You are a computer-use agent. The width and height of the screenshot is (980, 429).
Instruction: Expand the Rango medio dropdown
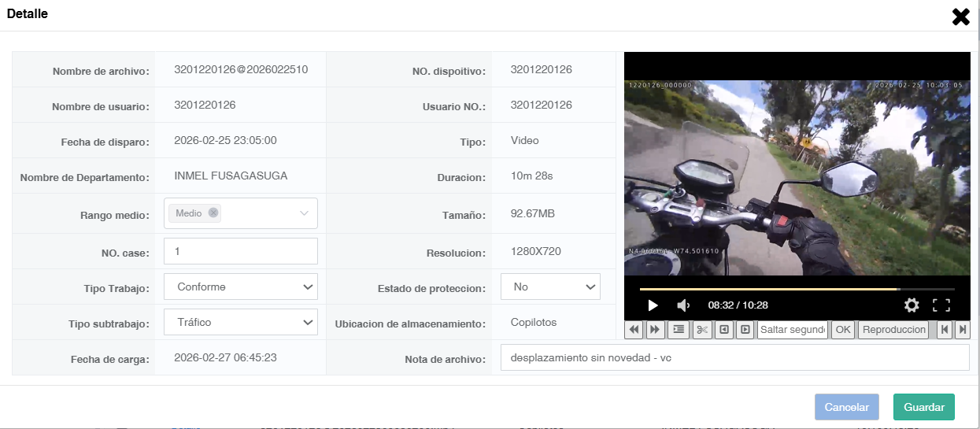tap(305, 213)
